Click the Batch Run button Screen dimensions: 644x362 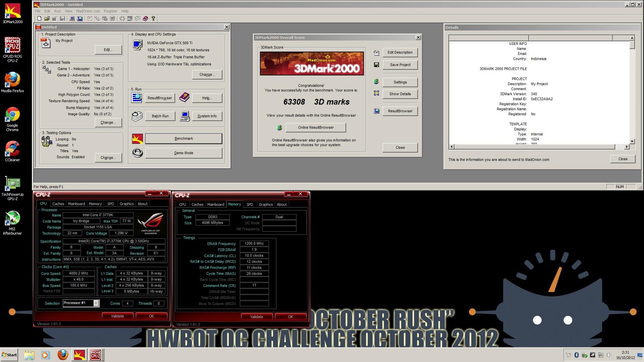(x=160, y=116)
